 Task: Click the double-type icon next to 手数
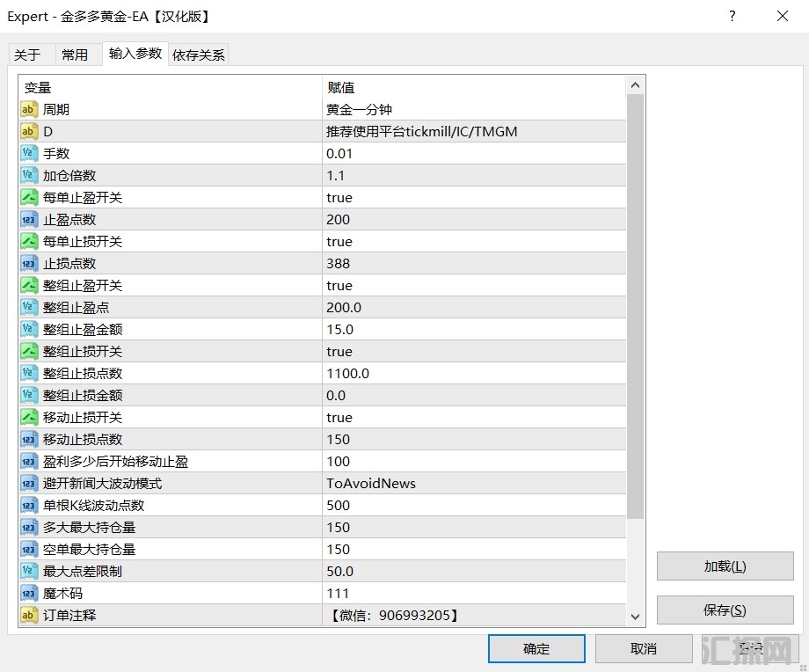[x=29, y=154]
